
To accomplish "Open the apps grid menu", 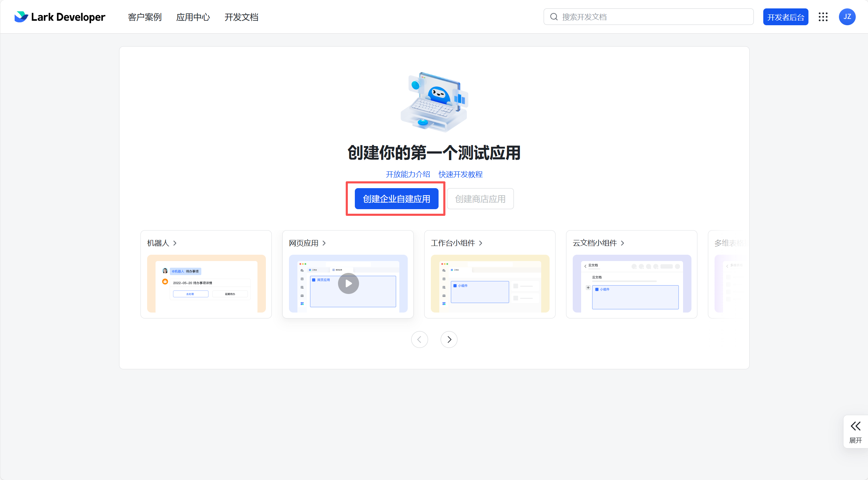I will [x=823, y=16].
